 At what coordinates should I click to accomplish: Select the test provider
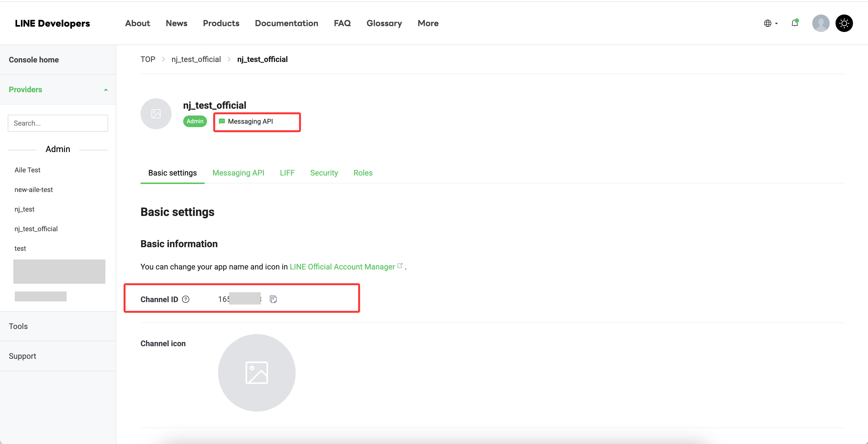click(20, 248)
